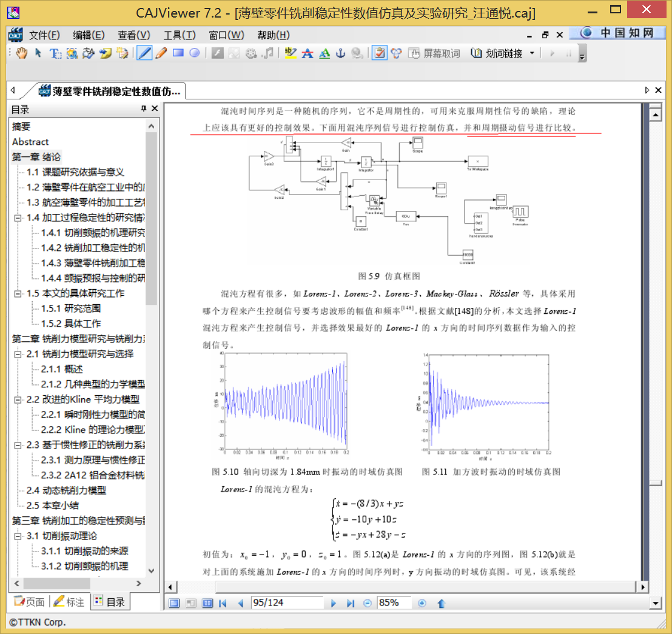Click the page number field 95/124
The image size is (672, 634).
(286, 602)
